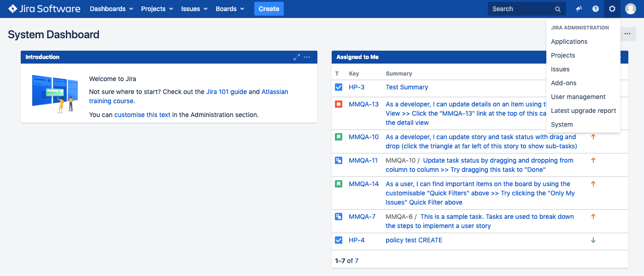
Task: Click the administration gear icon
Action: [612, 9]
